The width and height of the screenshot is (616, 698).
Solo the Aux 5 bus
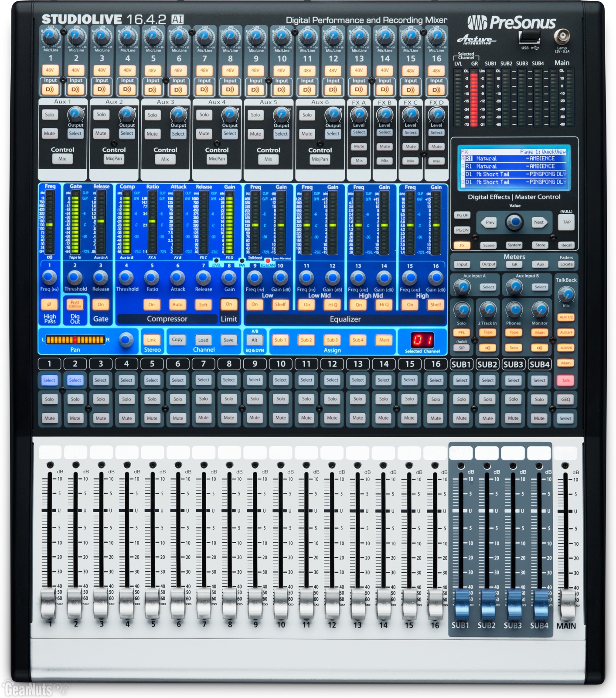(255, 115)
